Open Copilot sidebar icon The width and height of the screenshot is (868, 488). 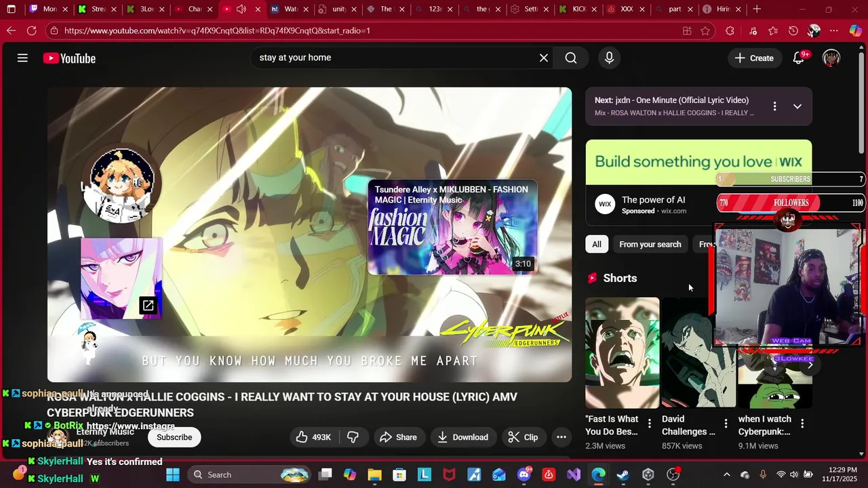point(855,30)
